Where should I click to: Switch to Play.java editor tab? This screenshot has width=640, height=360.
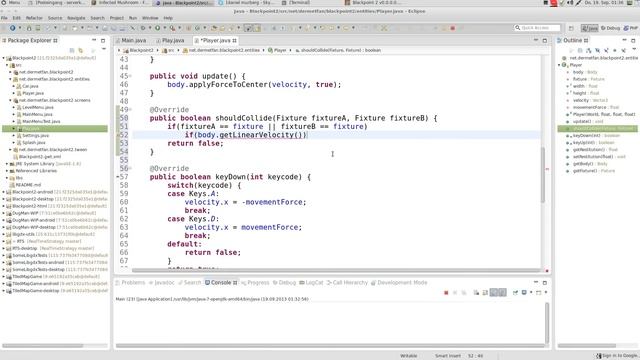[171, 40]
